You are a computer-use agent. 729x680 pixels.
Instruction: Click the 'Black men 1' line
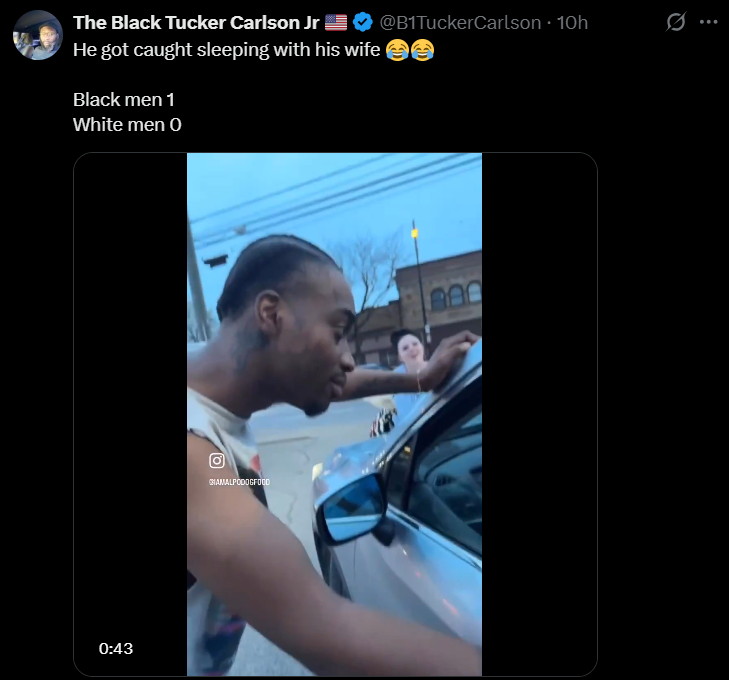click(124, 99)
